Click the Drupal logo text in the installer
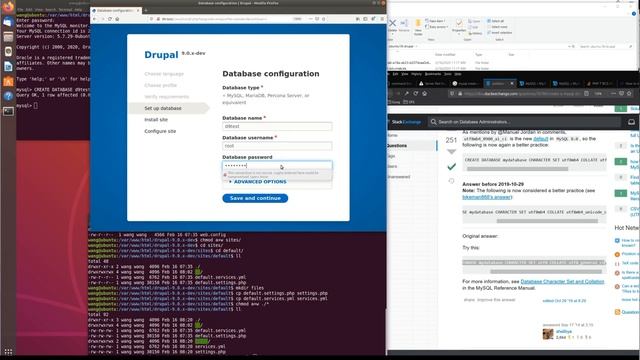This screenshot has height=360, width=640. click(x=161, y=55)
